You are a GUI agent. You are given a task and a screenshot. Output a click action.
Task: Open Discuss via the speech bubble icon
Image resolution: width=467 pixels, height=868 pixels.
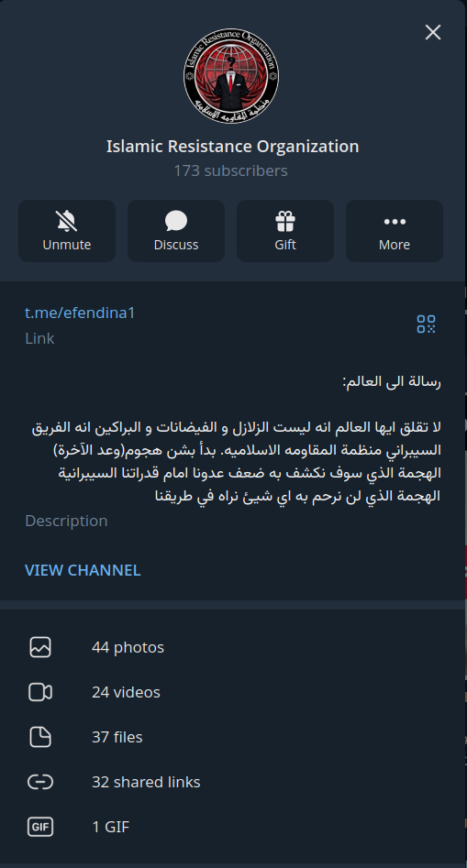pos(176,222)
